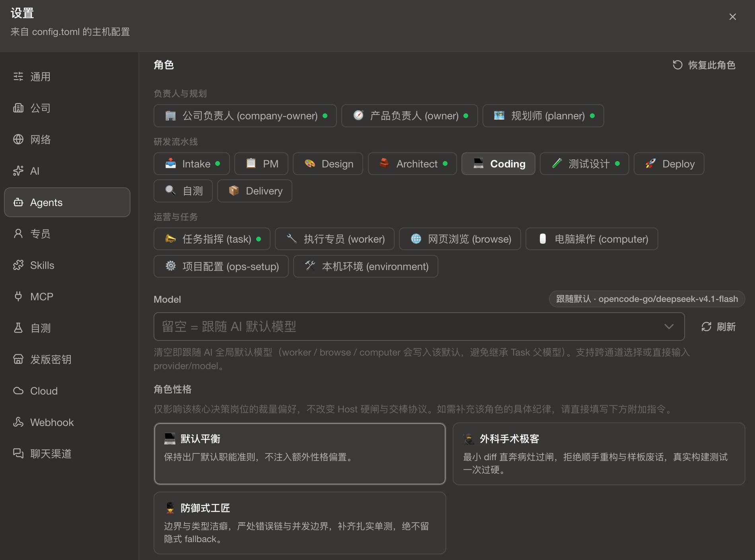Click the 刷新 refresh models button

718,327
